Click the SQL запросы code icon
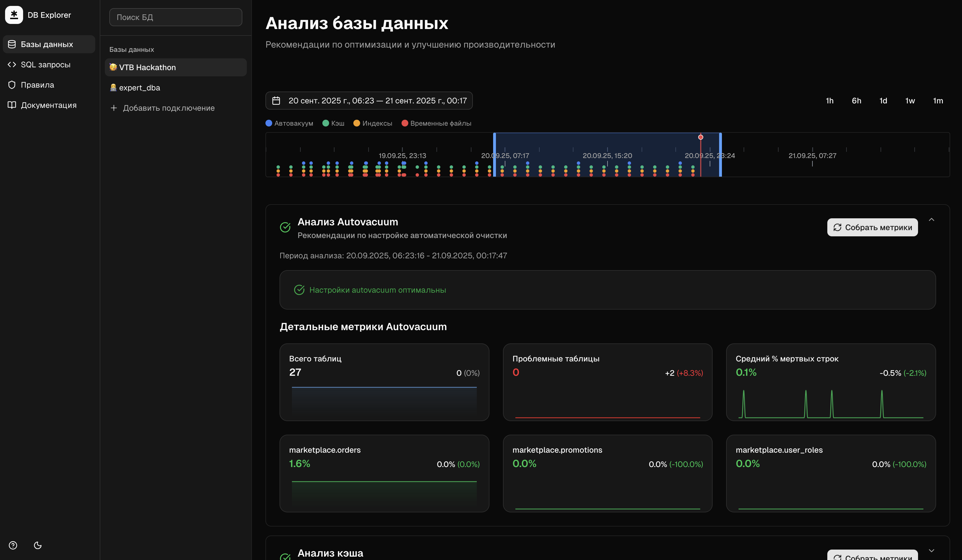962x560 pixels. 12,65
